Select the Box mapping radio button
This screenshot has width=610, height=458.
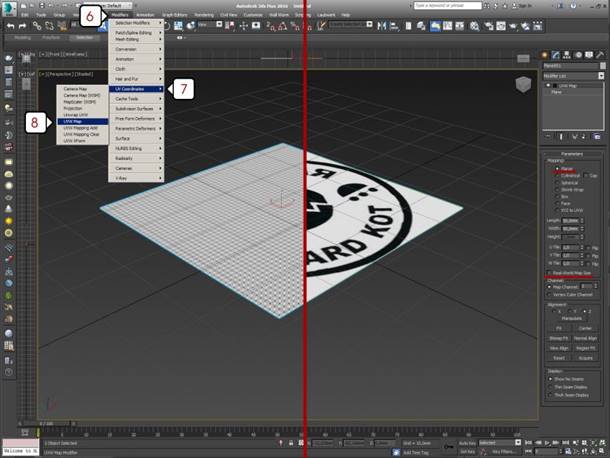[557, 197]
